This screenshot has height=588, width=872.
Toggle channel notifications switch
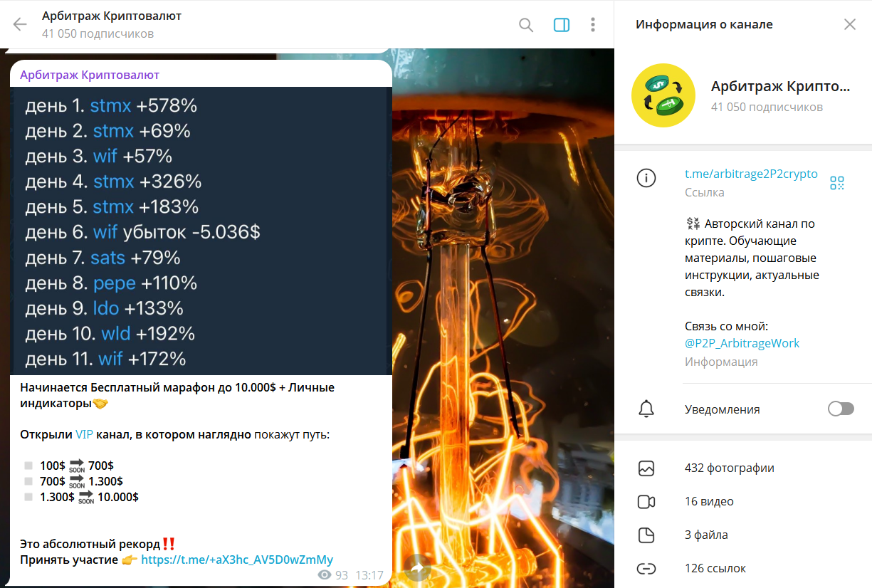(x=841, y=409)
